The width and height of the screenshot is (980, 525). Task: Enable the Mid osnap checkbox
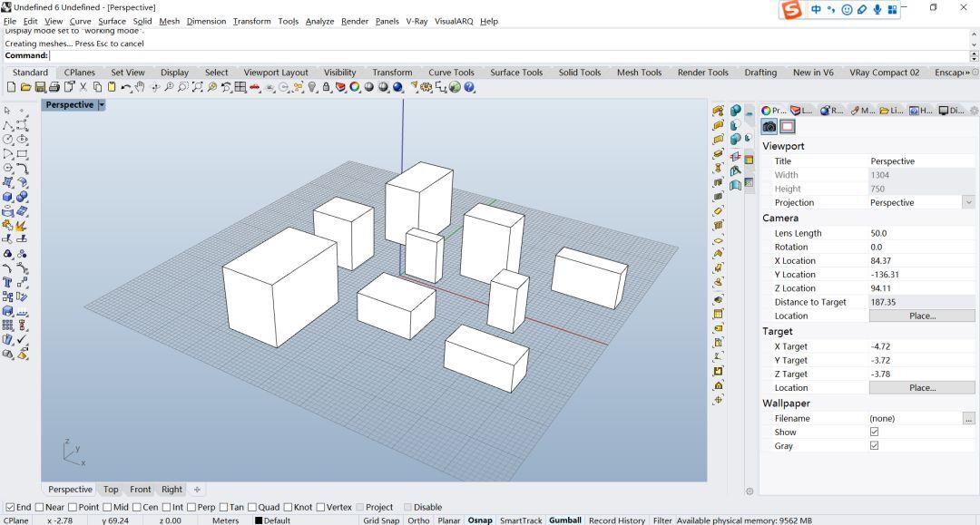107,507
